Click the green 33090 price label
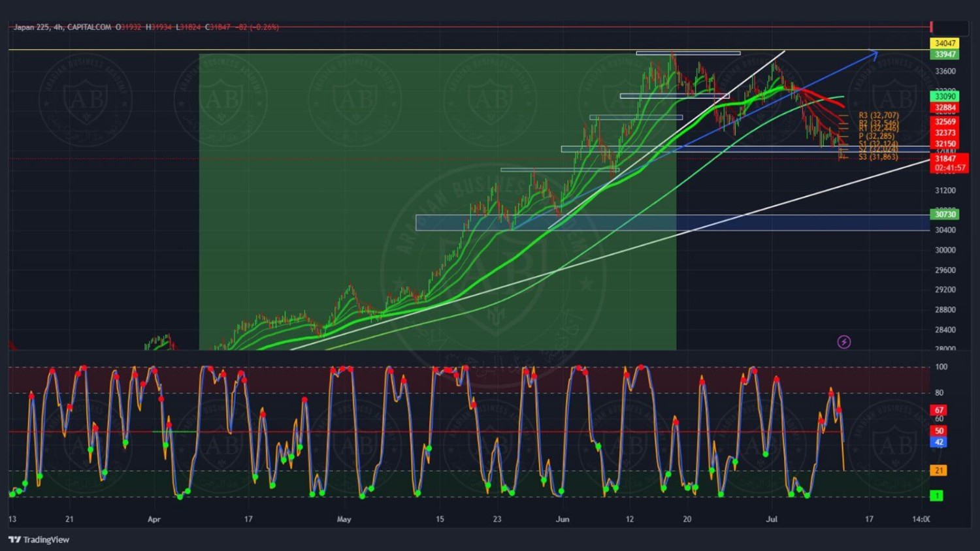Image resolution: width=980 pixels, height=551 pixels. [x=945, y=97]
